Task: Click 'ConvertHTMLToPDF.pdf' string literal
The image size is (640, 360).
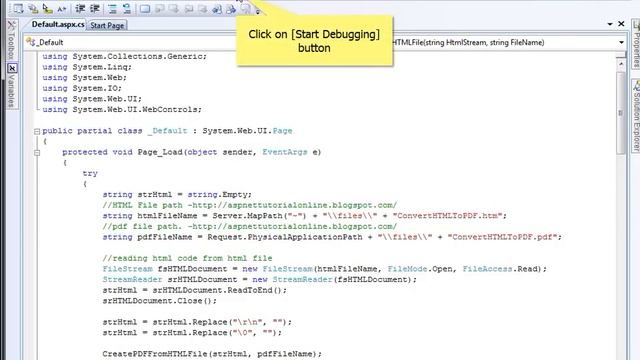Action: pos(502,237)
